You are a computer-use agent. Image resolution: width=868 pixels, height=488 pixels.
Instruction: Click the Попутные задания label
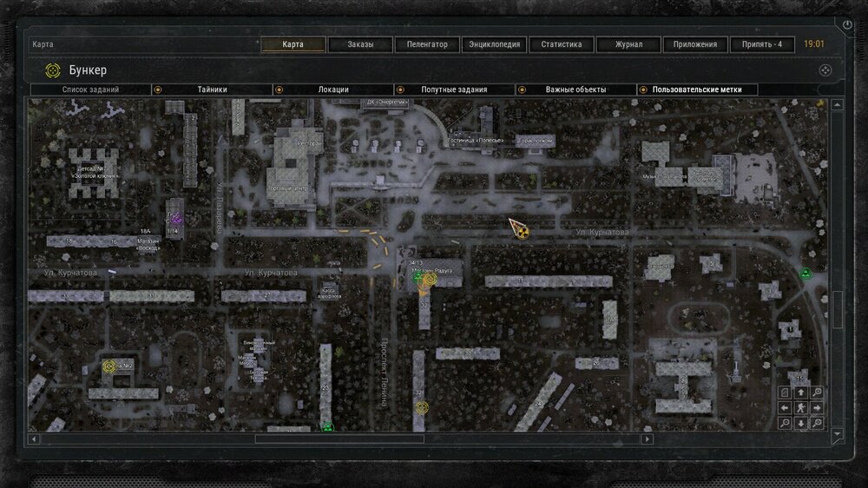click(454, 89)
